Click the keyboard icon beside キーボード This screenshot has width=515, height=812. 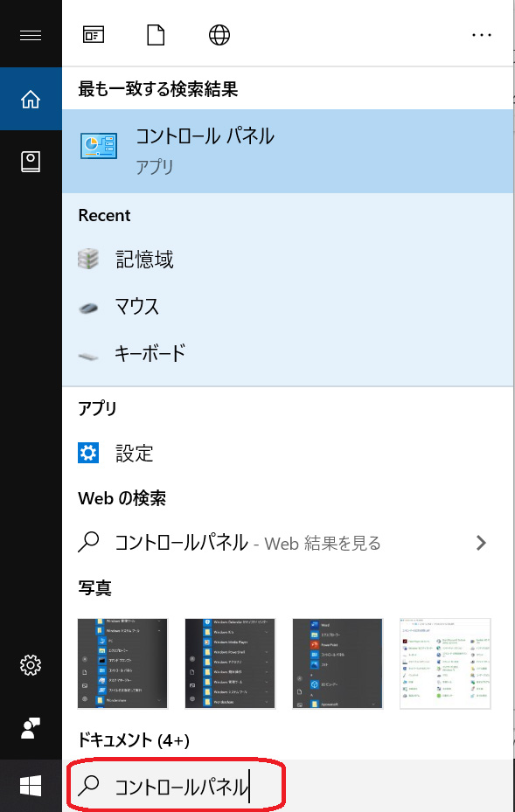click(x=88, y=357)
